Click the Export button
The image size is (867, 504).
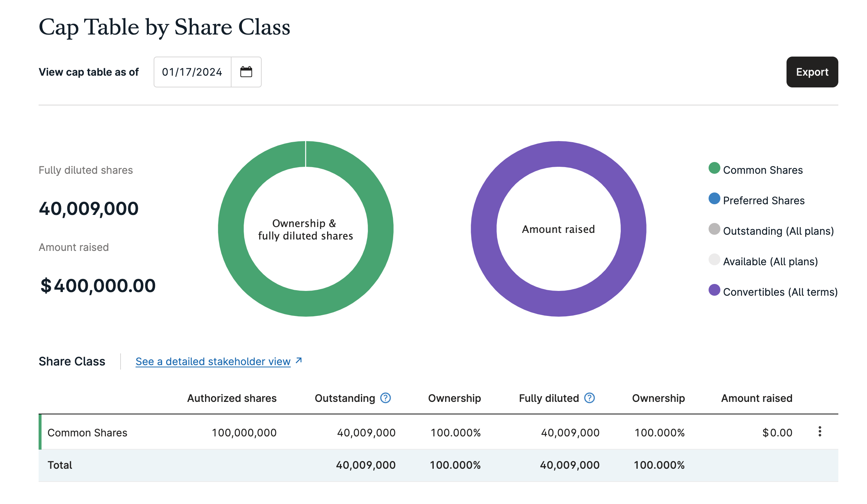(x=812, y=72)
